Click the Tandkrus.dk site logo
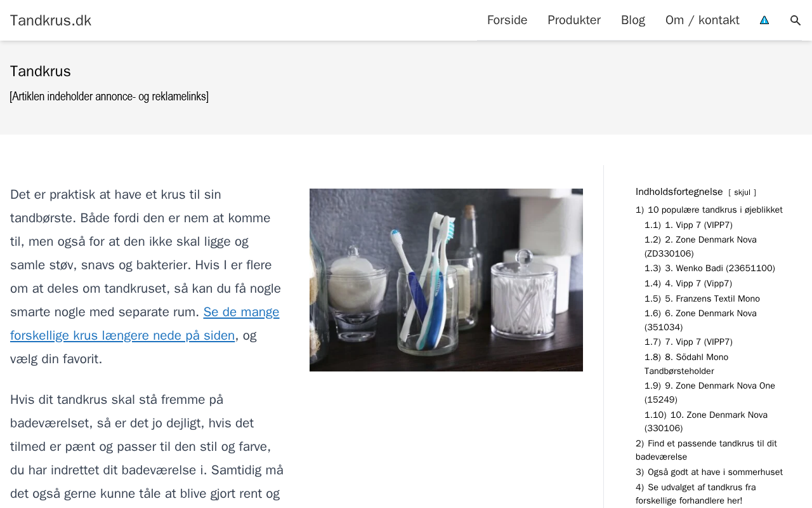This screenshot has height=508, width=812. pyautogui.click(x=51, y=20)
